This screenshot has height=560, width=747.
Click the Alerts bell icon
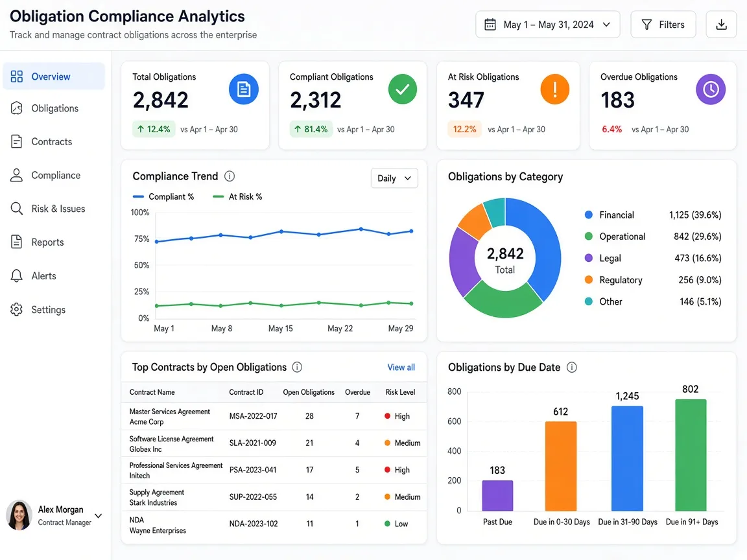17,275
